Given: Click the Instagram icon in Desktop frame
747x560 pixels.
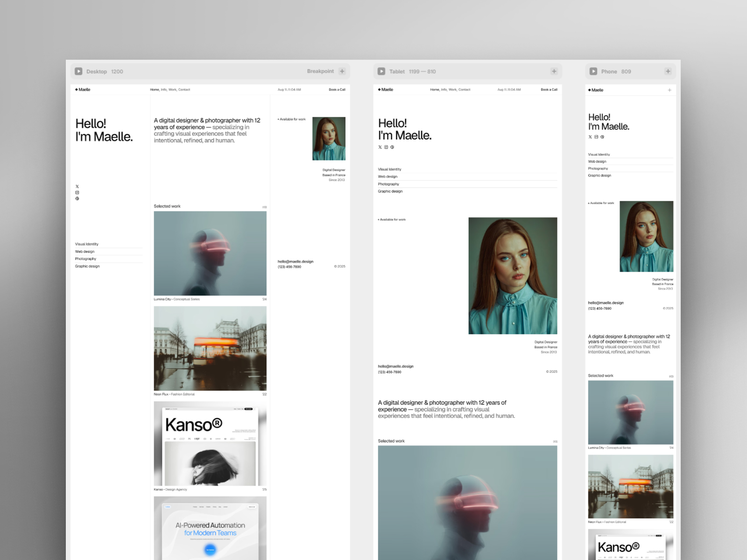Looking at the screenshot, I should (x=77, y=192).
